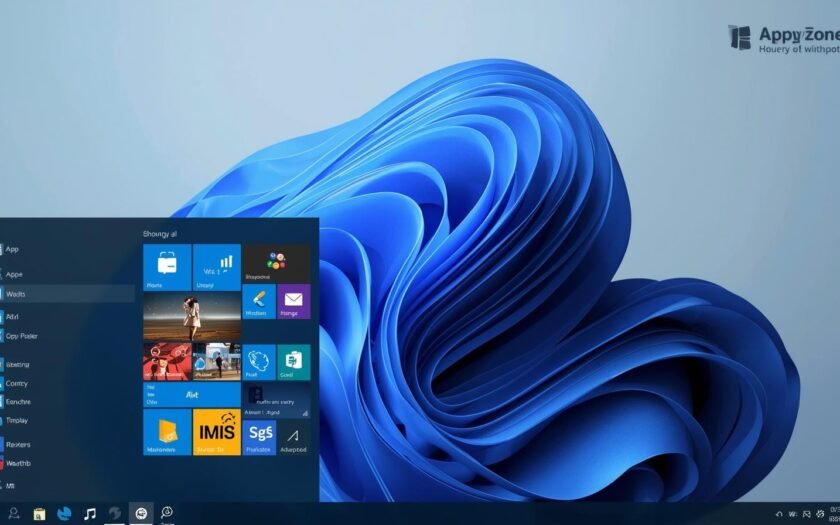840x525 pixels.
Task: Open the clock-like icon on taskbar
Action: (167, 513)
